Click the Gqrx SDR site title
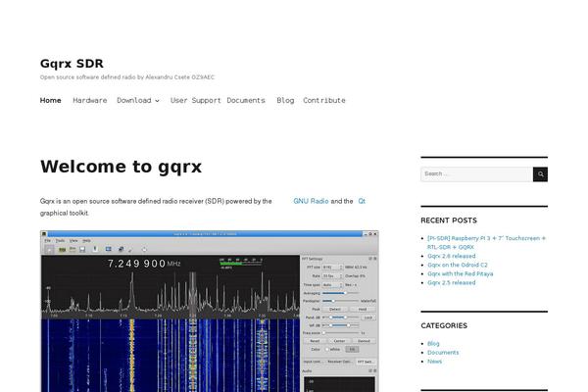This screenshot has width=588, height=392. coord(72,64)
